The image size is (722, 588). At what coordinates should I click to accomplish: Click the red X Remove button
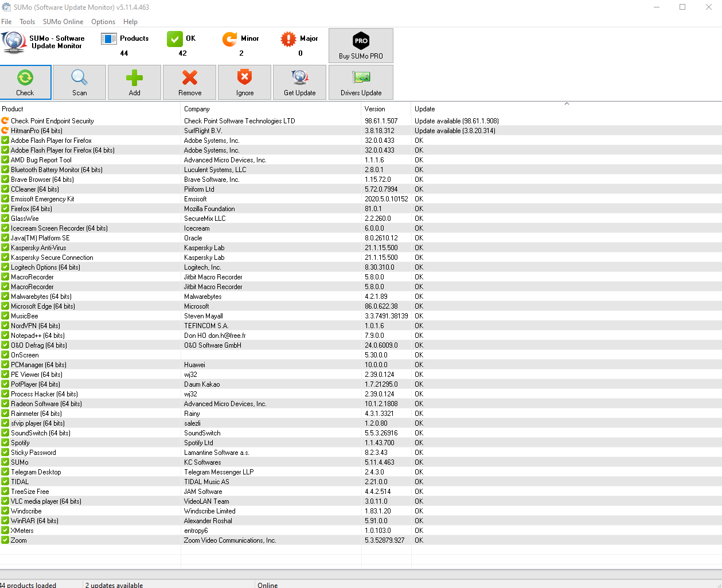click(x=189, y=82)
